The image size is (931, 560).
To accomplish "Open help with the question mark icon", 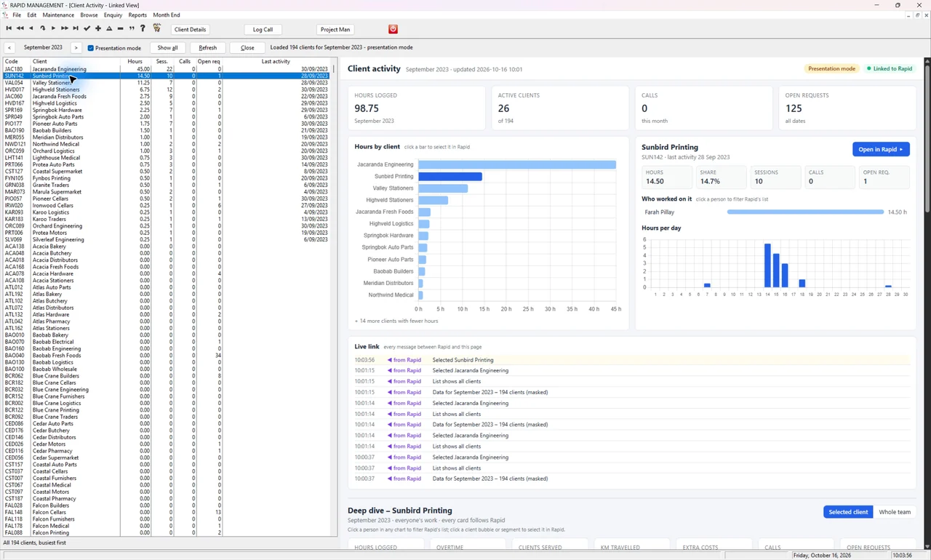I will [143, 29].
